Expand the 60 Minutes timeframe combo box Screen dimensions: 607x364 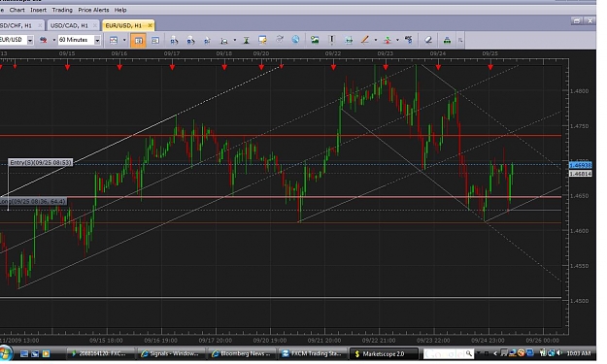point(97,40)
